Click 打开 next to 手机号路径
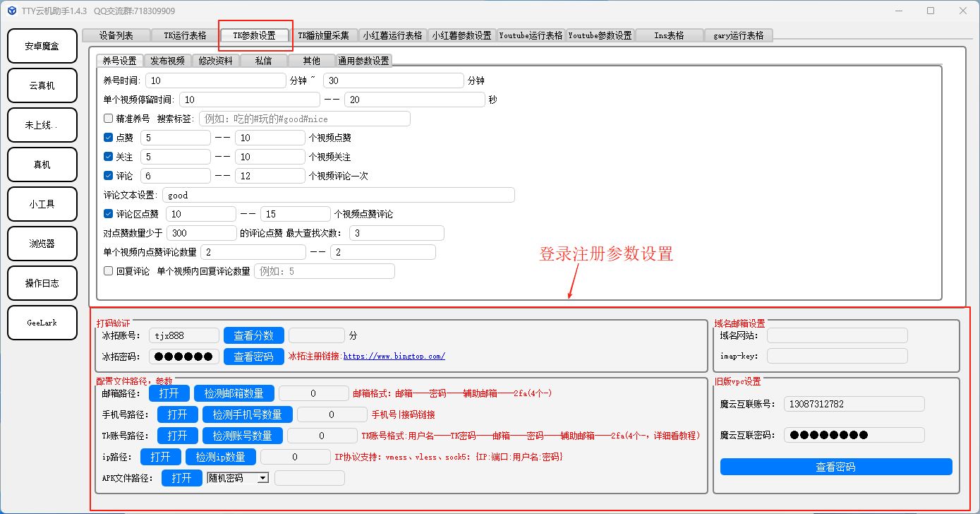This screenshot has height=514, width=980. coord(177,414)
